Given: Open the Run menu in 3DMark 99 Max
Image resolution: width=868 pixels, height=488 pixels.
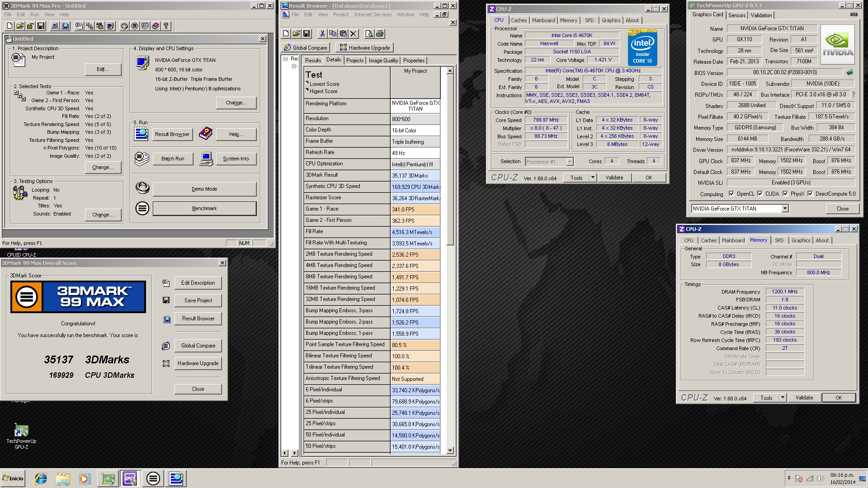Looking at the screenshot, I should click(34, 14).
